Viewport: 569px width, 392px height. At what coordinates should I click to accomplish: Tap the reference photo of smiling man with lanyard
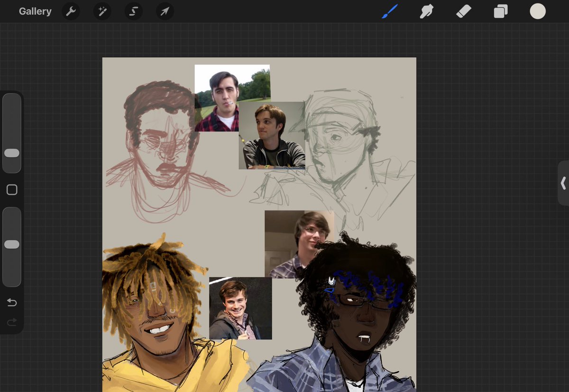pyautogui.click(x=240, y=308)
